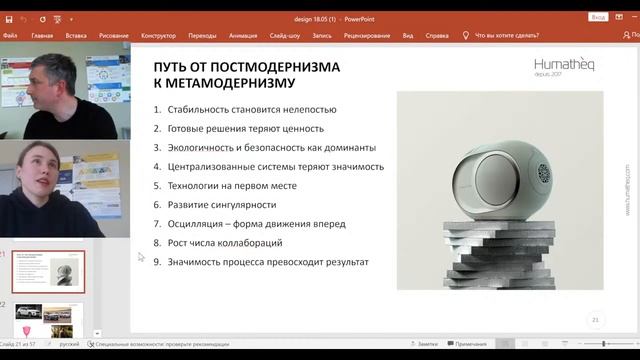Click the slide panel scroll down arrow
640x360 pixels.
click(97, 333)
